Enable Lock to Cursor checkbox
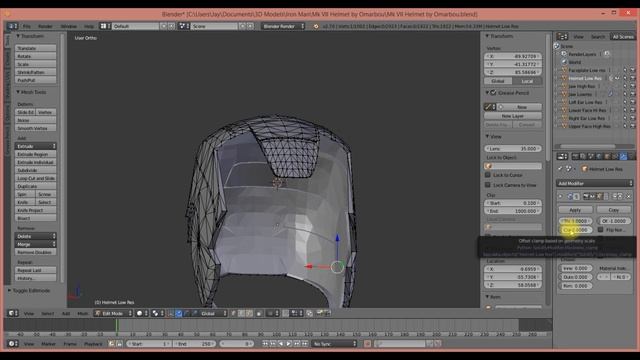 (488, 175)
